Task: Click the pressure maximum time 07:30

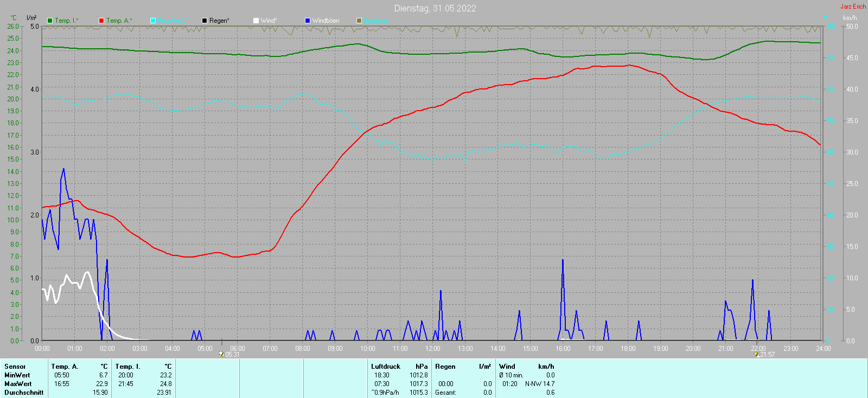Action: click(x=382, y=384)
